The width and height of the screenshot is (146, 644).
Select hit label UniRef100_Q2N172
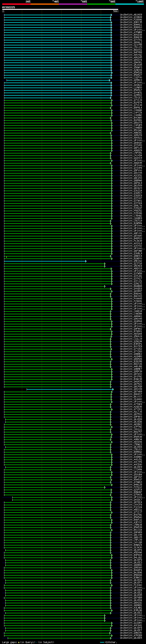[131, 284]
